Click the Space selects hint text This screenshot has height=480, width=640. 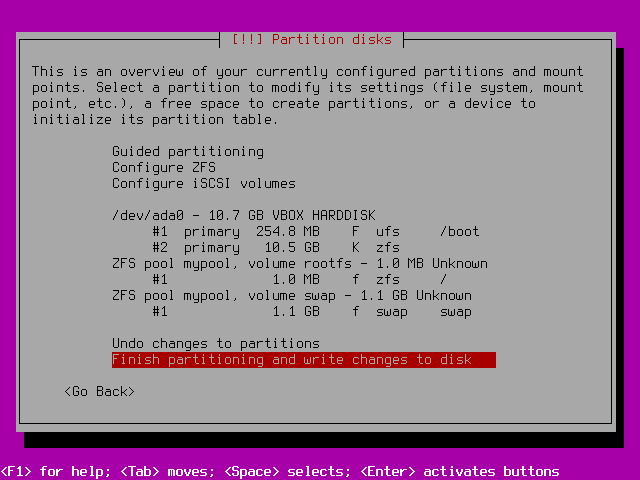coord(288,471)
